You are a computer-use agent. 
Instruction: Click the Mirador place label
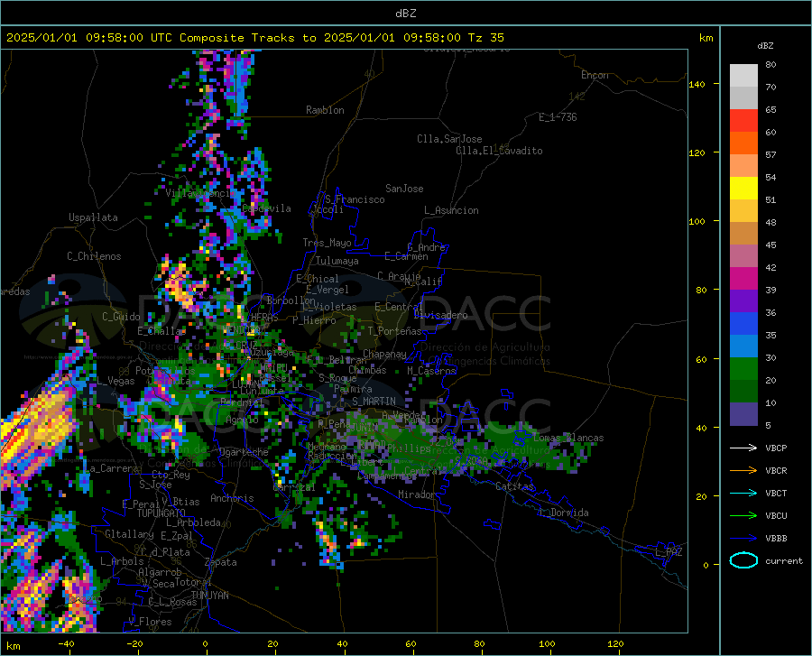click(417, 494)
